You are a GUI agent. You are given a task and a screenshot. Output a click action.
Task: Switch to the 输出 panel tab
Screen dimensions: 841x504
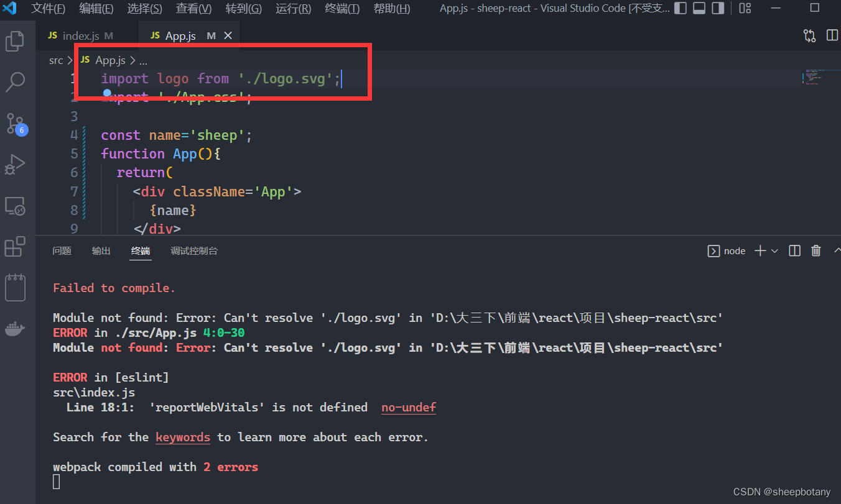[101, 250]
